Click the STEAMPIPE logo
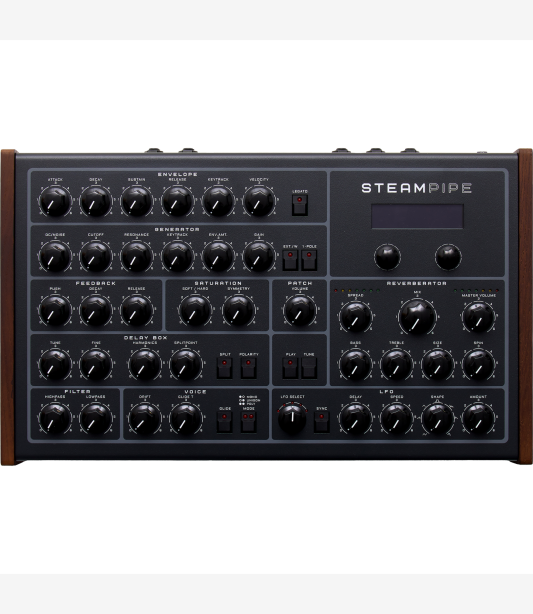The height and width of the screenshot is (614, 533). [417, 188]
